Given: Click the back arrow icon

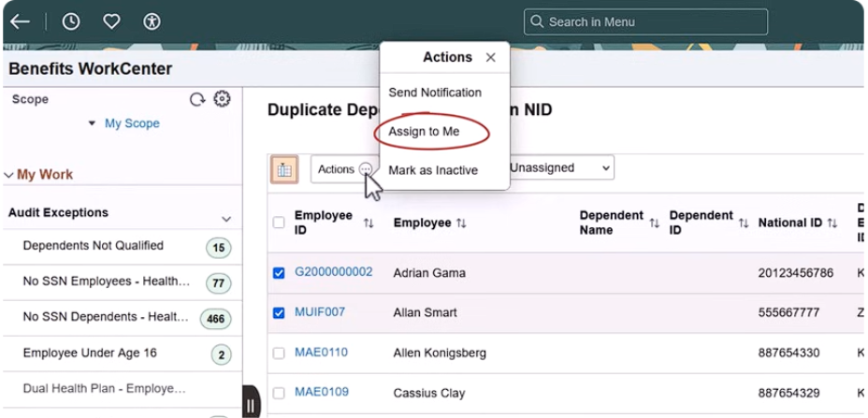Looking at the screenshot, I should (x=20, y=22).
